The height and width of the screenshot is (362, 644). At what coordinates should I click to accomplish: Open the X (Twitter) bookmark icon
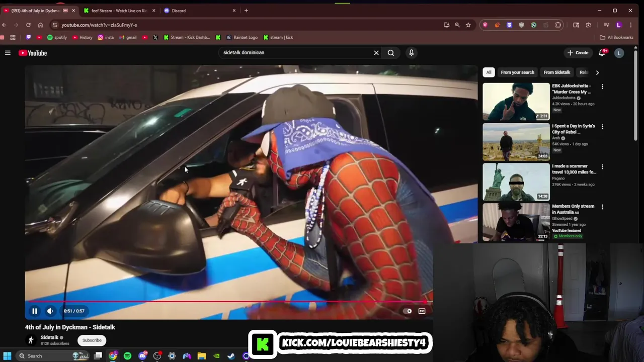(x=155, y=37)
